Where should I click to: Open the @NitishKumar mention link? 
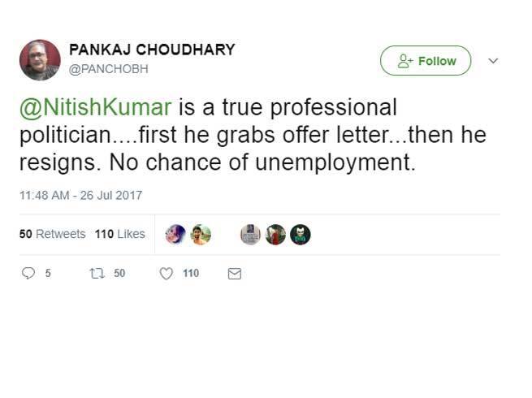(x=84, y=108)
